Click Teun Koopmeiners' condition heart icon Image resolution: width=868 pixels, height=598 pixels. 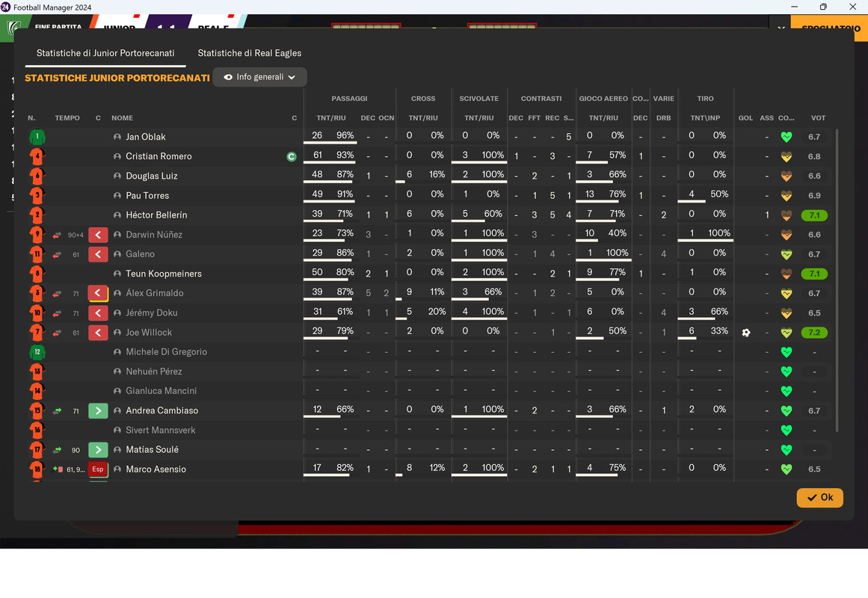tap(786, 274)
